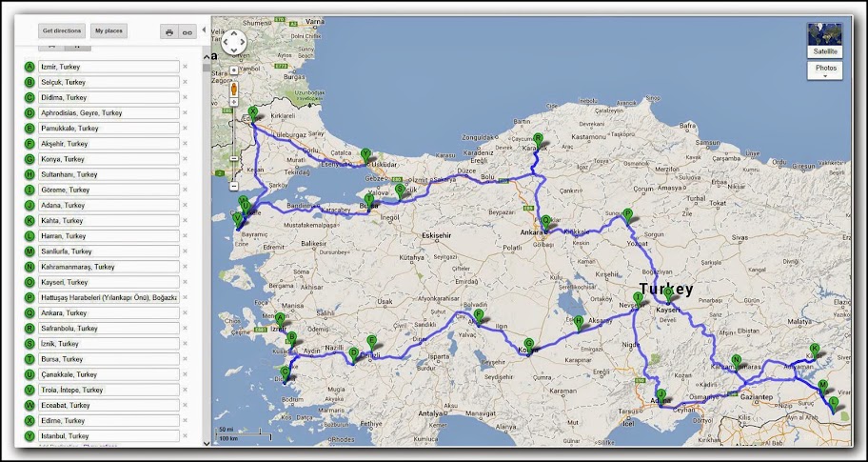The width and height of the screenshot is (868, 462).
Task: Pick the orange Street View pegman
Action: pyautogui.click(x=233, y=90)
